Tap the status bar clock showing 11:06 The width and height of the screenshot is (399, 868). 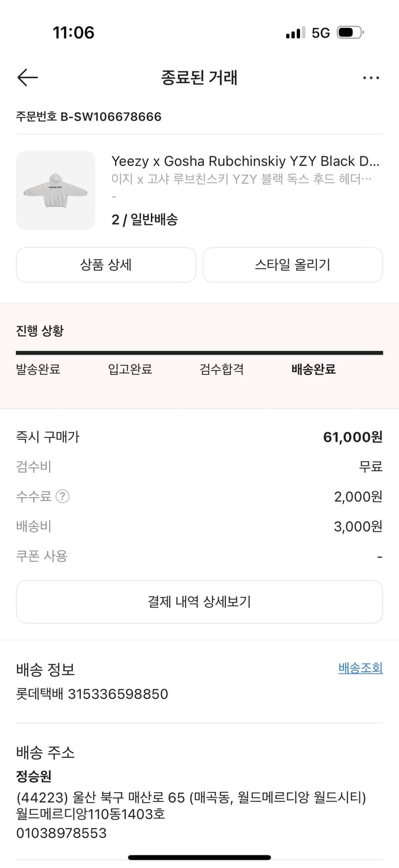(x=73, y=32)
